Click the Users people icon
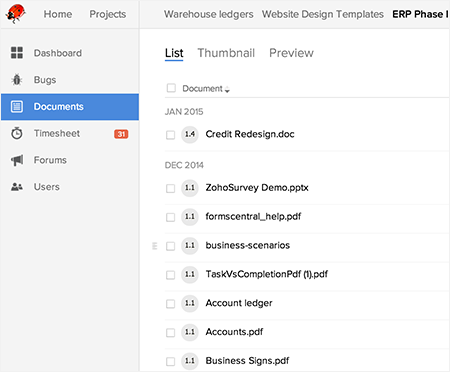Viewport: 450px width, 372px height. (17, 187)
